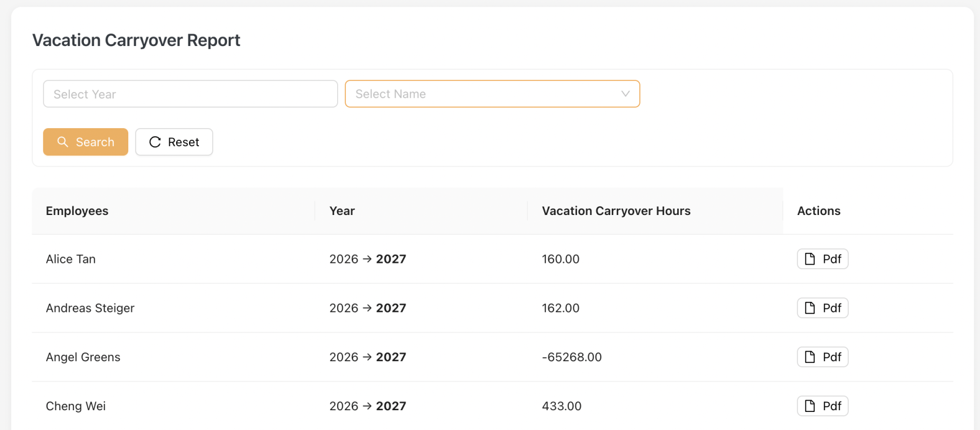980x430 pixels.
Task: Click the Year column header
Action: tap(342, 211)
